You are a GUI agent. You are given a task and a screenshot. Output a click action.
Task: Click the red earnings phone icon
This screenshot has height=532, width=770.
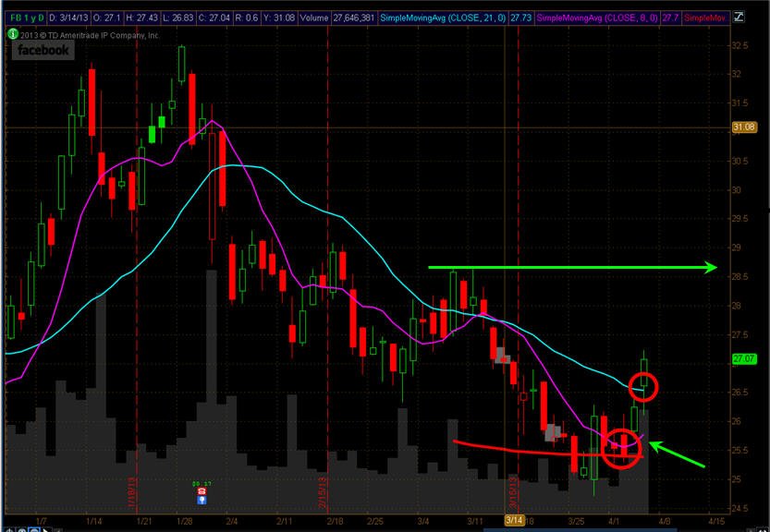202,491
